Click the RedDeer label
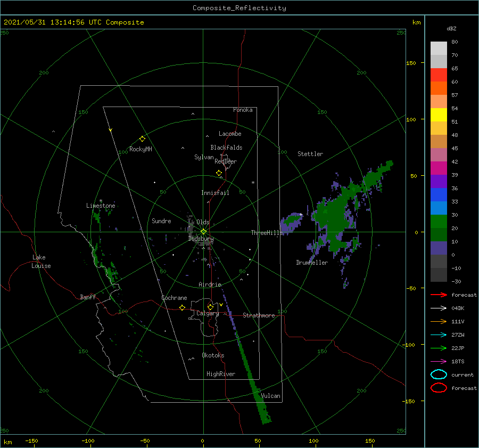The width and height of the screenshot is (479, 448). [226, 161]
